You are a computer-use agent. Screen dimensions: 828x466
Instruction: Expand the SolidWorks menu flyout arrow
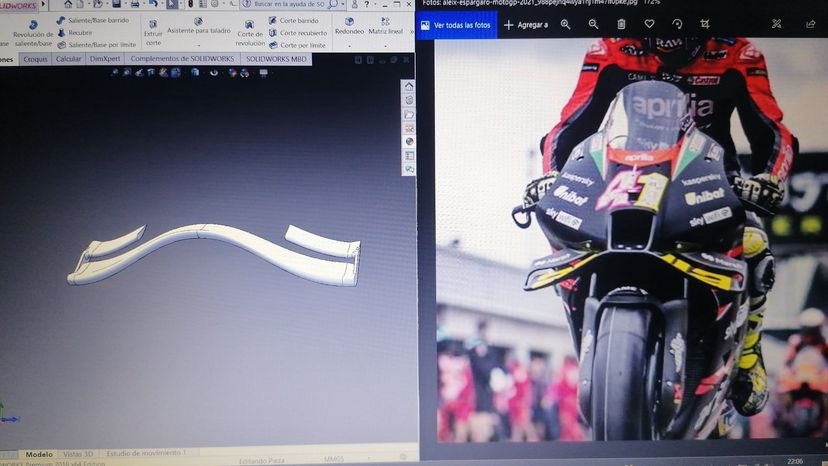tap(43, 4)
